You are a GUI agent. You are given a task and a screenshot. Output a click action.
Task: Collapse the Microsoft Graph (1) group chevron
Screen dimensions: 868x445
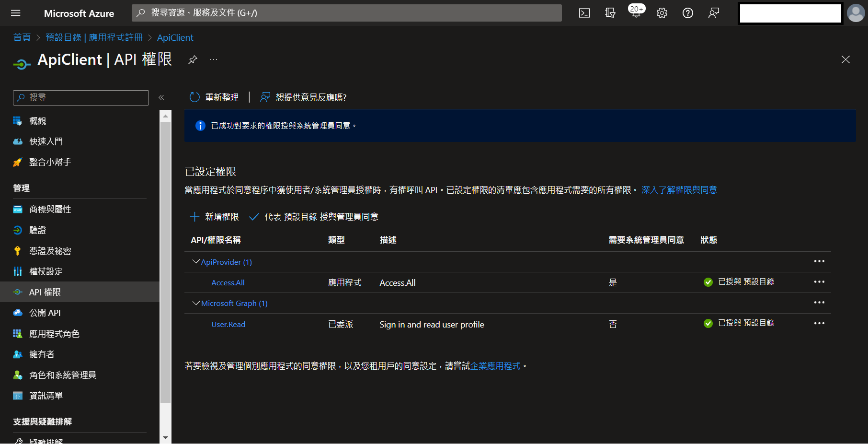point(195,303)
